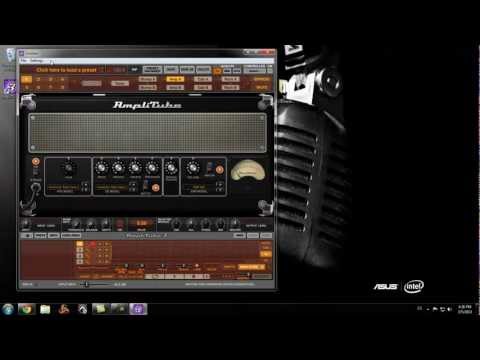This screenshot has width=480, height=360.
Task: Click the Save preset button
Action: point(170,70)
